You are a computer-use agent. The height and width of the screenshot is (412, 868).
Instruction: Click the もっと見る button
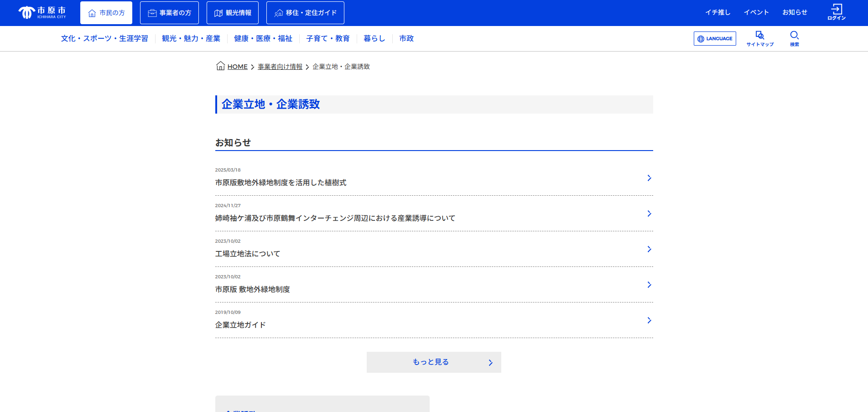(434, 362)
